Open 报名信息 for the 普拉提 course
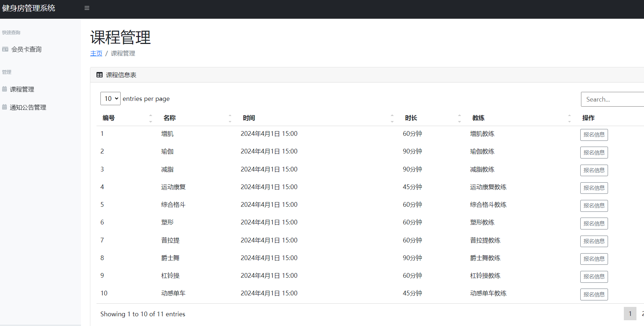Image resolution: width=644 pixels, height=326 pixels. (594, 241)
